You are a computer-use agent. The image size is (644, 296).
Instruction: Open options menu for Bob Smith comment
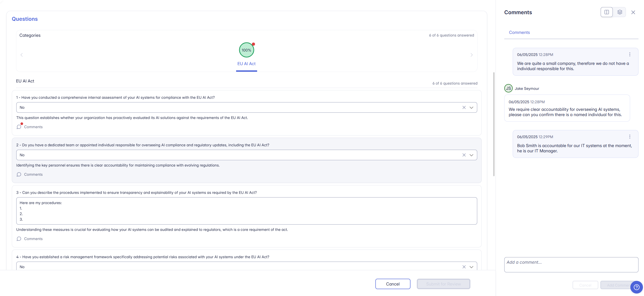pos(630,137)
